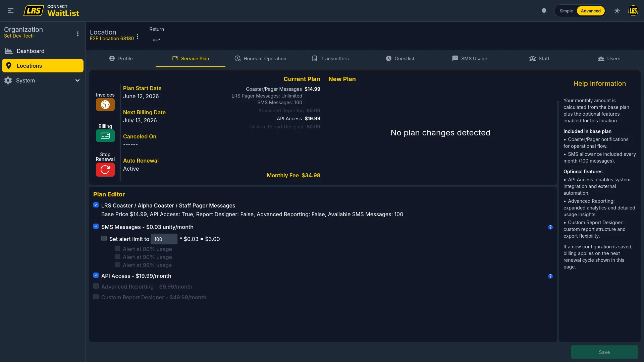644x362 pixels.
Task: Open the Transmitters tab
Action: tap(330, 58)
